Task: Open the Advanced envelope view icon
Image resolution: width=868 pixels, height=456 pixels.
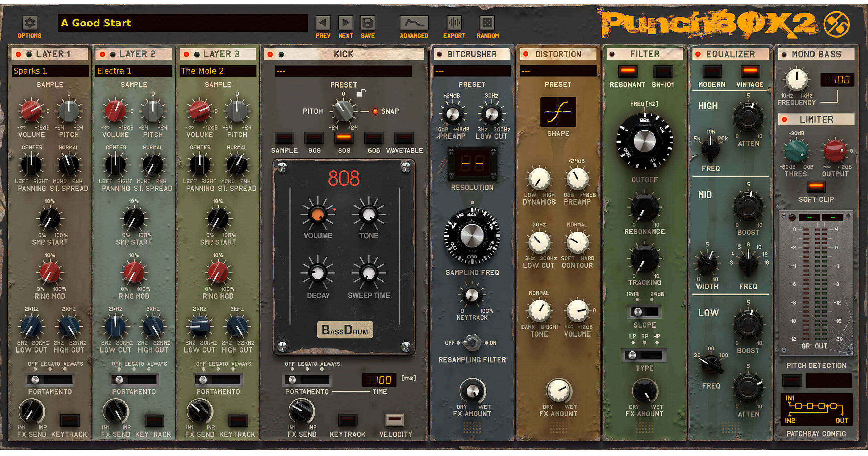Action: pos(414,23)
